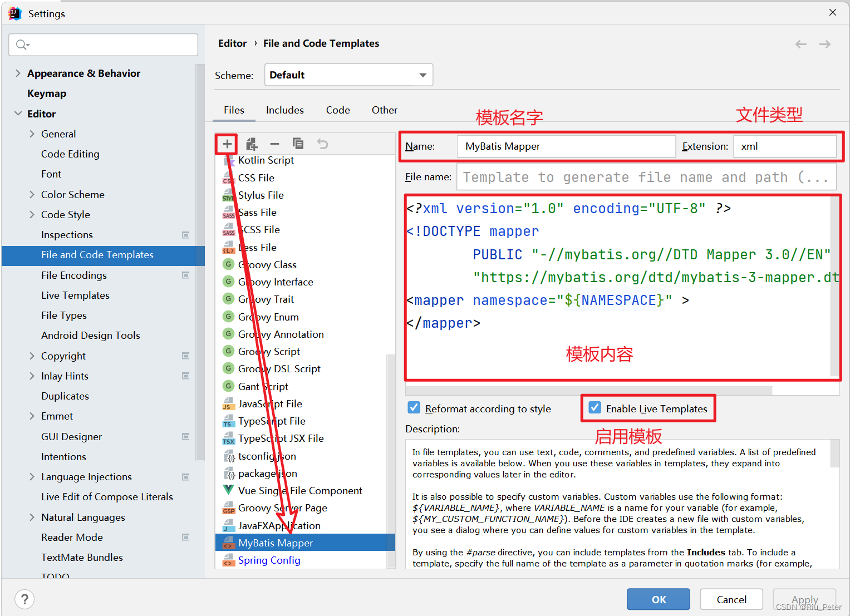
Task: Click the forward navigation arrow icon
Action: click(825, 44)
